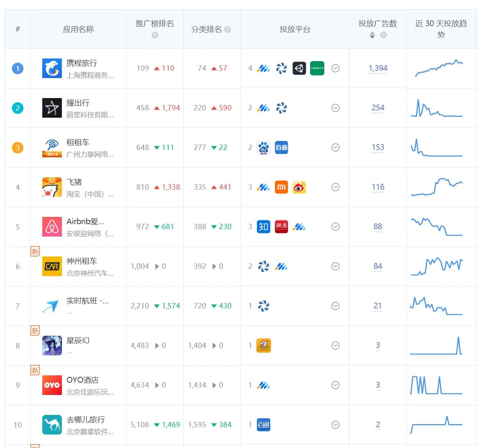
Task: Select the Weibo platform icon in 飞猪 row
Action: click(299, 187)
